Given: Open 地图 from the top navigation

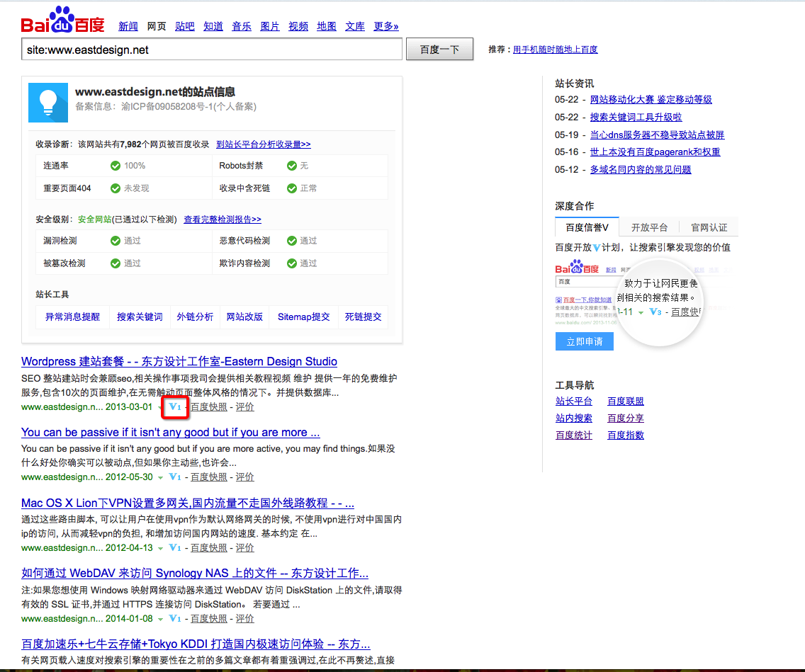Looking at the screenshot, I should 327,26.
